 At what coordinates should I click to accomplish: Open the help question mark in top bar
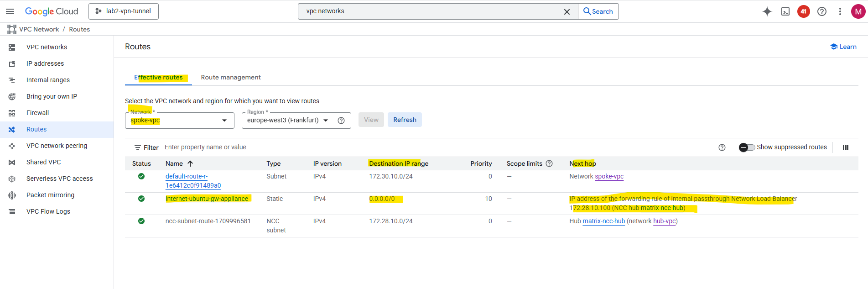(x=821, y=11)
